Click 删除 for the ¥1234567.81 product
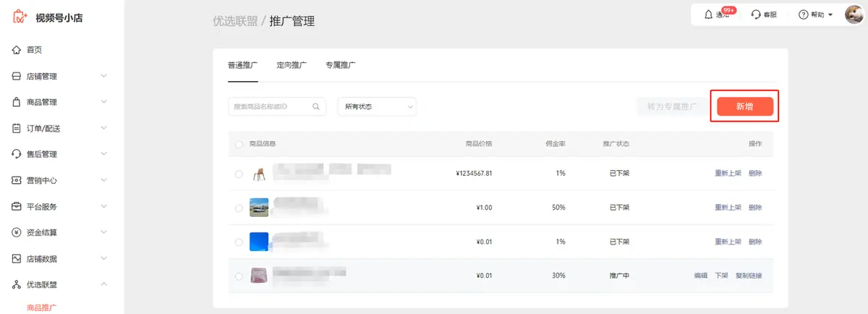The image size is (868, 314). 755,174
